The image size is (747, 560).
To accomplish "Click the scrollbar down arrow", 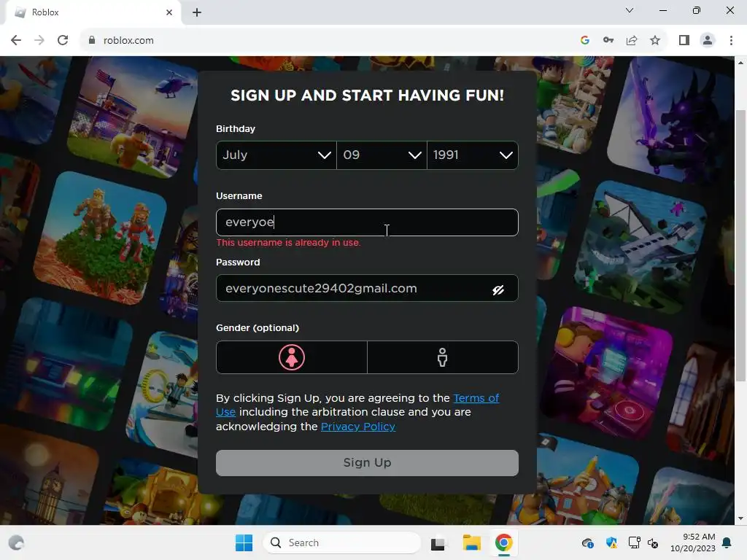I will [740, 518].
